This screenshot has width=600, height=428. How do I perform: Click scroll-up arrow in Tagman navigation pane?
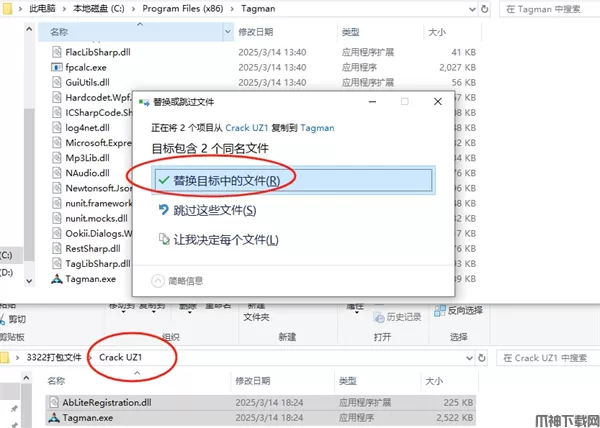[x=29, y=29]
